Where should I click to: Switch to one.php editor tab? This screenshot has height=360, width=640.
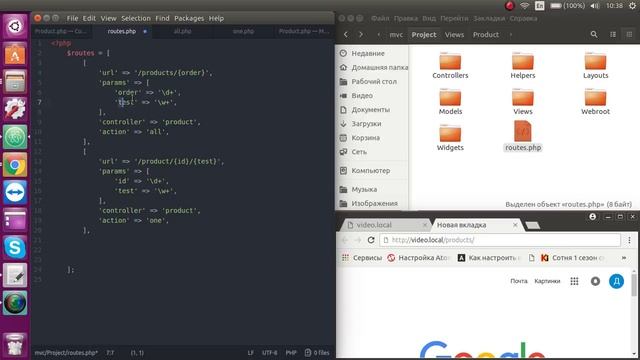pyautogui.click(x=243, y=31)
